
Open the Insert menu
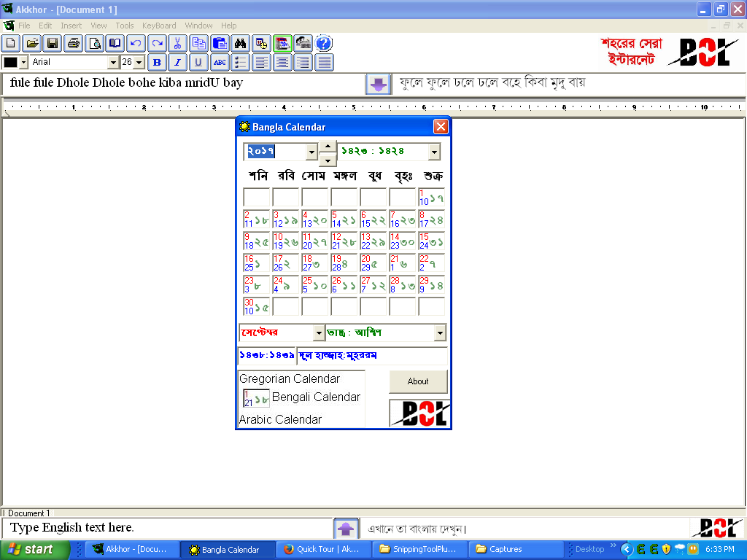71,26
